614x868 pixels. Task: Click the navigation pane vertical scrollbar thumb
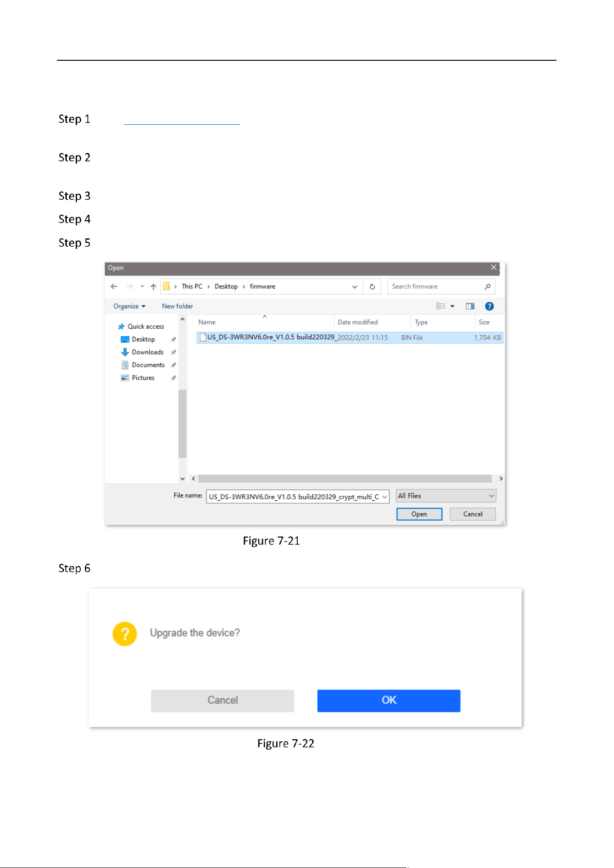point(182,424)
